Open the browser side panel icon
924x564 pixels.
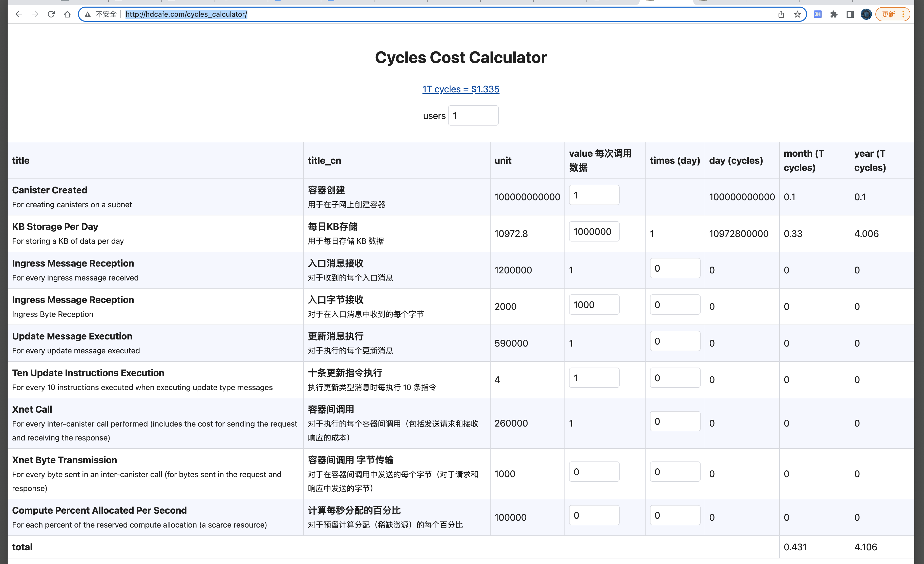850,14
